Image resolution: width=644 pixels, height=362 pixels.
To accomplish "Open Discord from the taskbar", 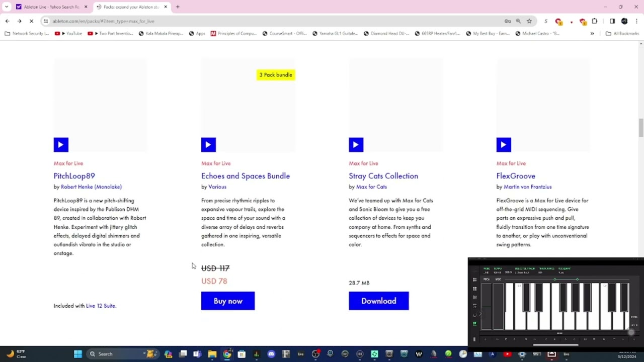I will pos(271,354).
